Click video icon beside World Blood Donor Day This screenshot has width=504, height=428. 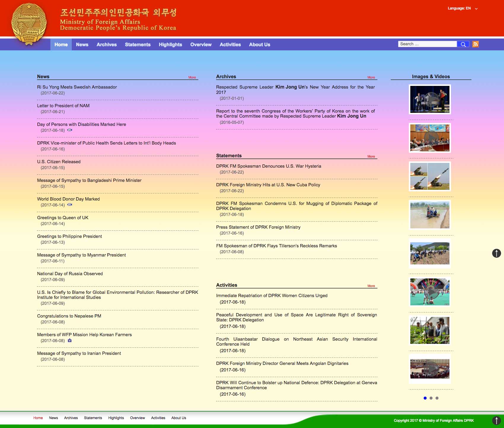tap(70, 205)
